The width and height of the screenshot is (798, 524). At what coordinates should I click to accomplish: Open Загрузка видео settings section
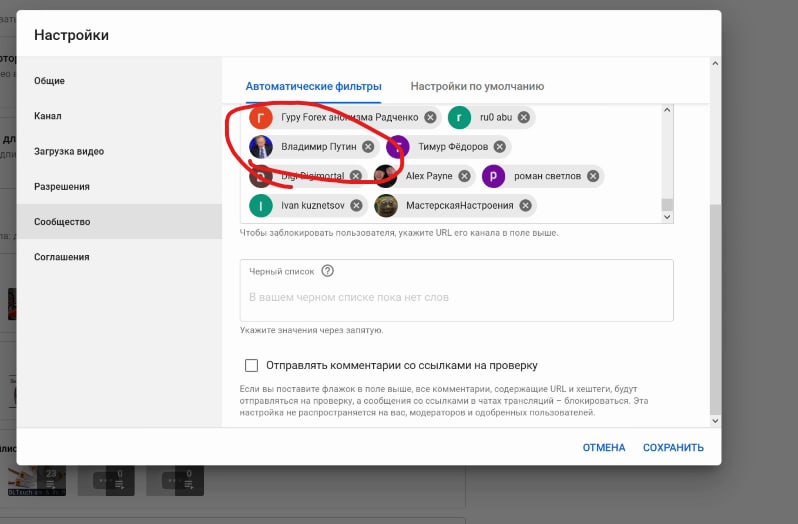(119, 151)
